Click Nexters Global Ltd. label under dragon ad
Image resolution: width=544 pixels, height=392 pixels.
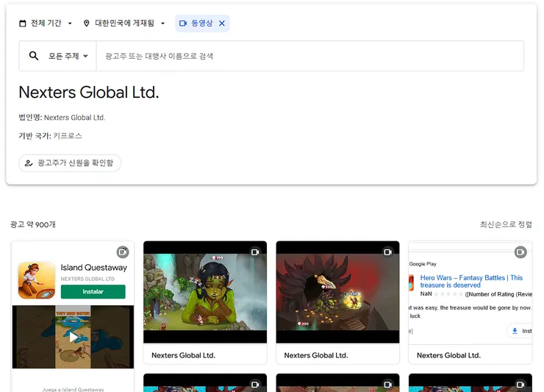(316, 355)
